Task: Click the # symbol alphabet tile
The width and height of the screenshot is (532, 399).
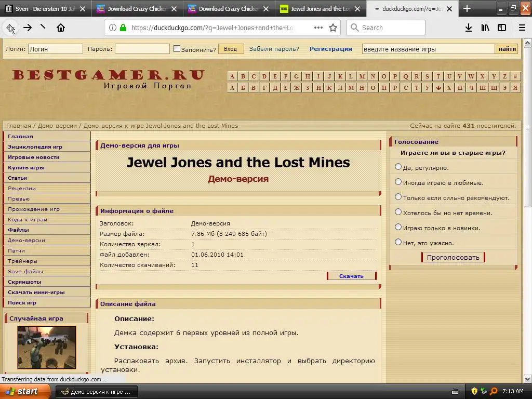Action: 515,76
